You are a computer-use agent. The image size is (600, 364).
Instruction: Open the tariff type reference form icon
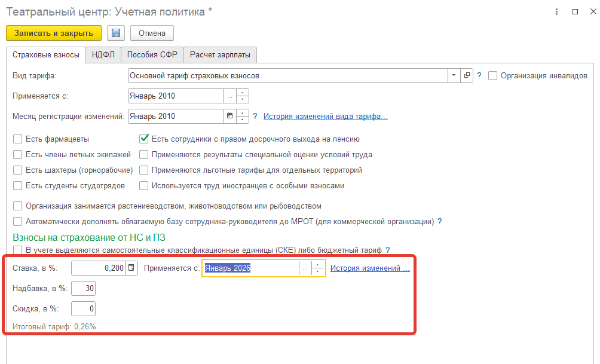pos(467,75)
